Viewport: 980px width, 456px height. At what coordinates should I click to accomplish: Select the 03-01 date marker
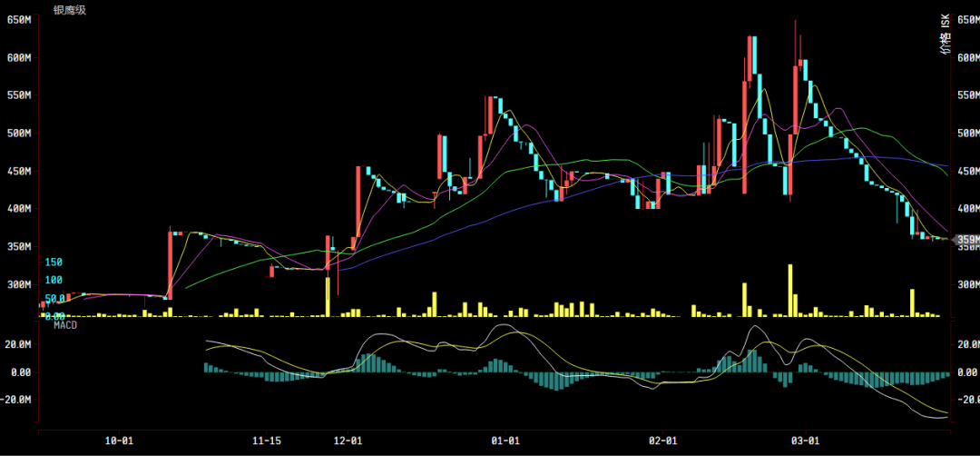coord(805,441)
